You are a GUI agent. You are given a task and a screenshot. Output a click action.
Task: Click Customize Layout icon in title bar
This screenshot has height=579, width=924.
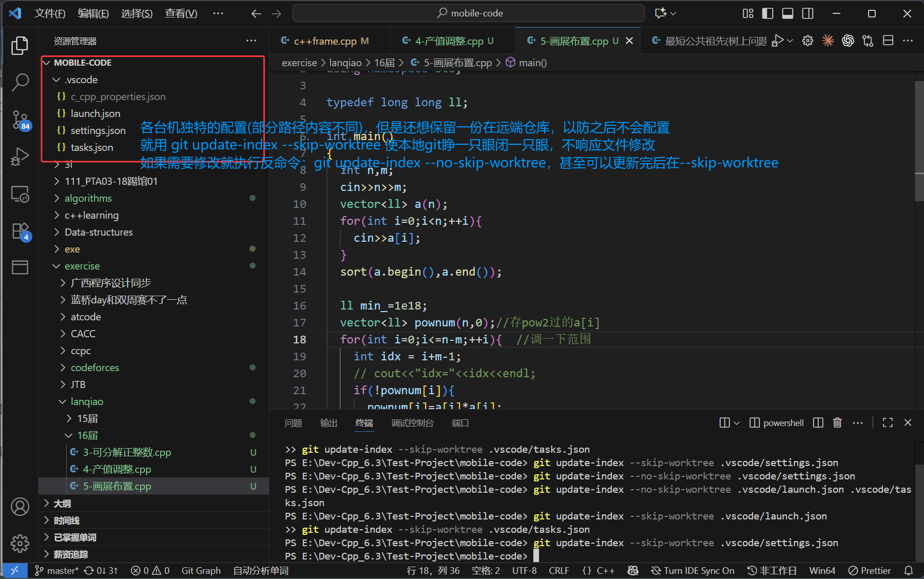[x=748, y=13]
